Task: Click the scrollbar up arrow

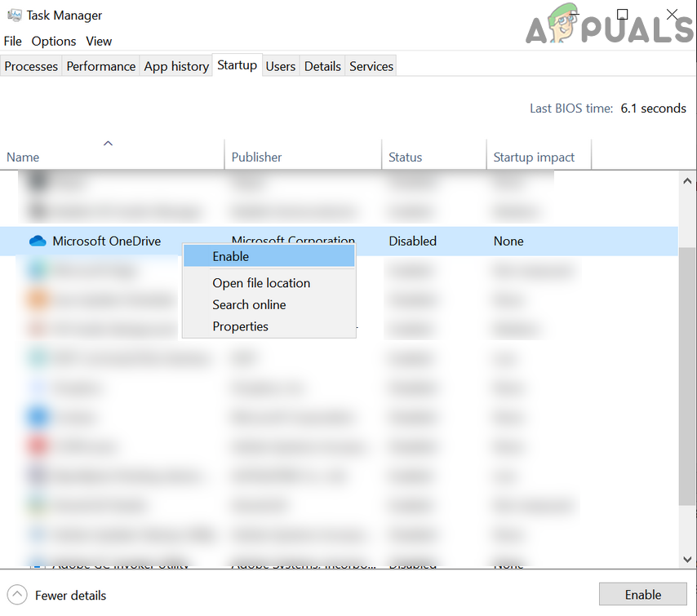Action: (687, 181)
